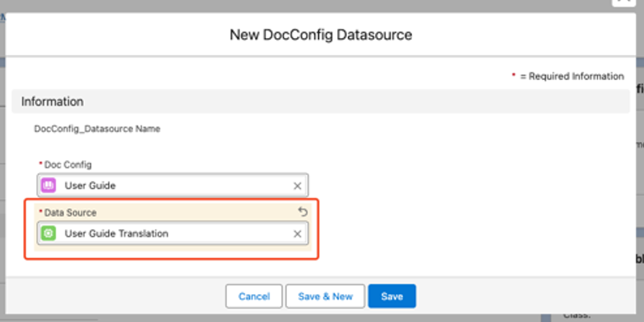Screen dimensions: 644x322
Task: Undo the Data Source field change
Action: click(303, 212)
